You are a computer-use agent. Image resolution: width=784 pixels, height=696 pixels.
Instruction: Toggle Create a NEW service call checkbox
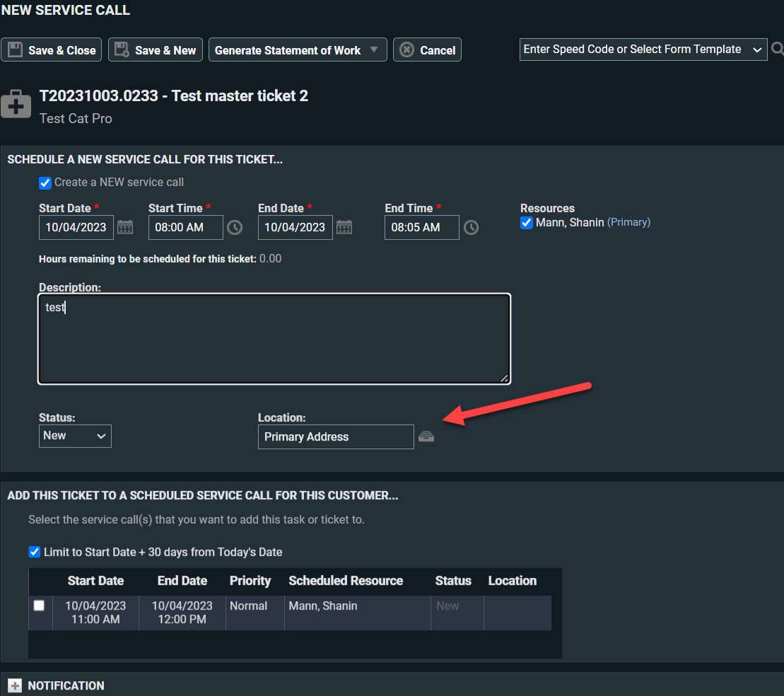pos(45,182)
